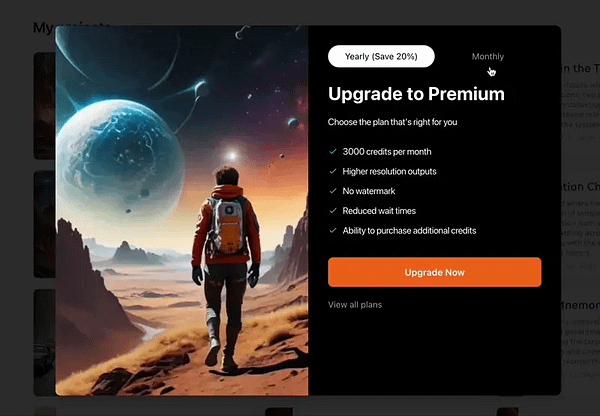Click the checkmark beside 3000 credits per month

click(333, 152)
